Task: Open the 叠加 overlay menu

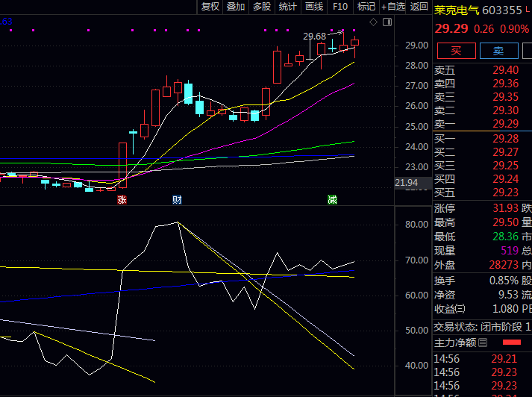Action: [236, 7]
